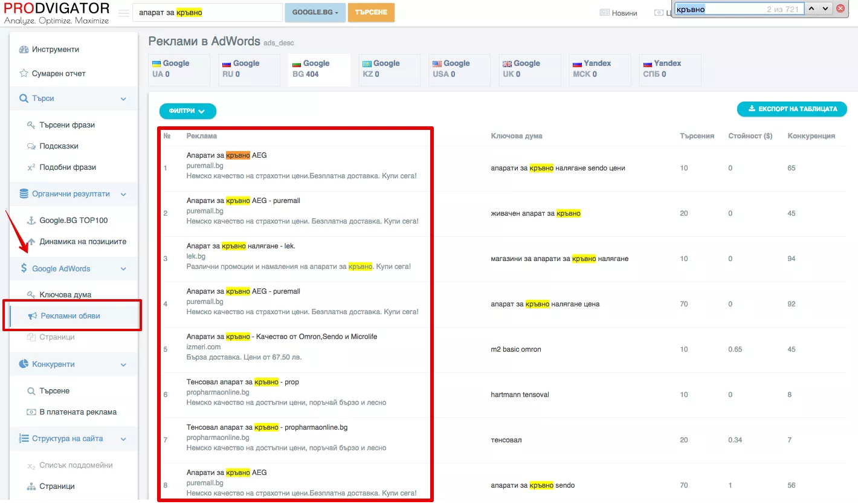This screenshot has height=504, width=858.
Task: Open the Новини link in header
Action: (619, 13)
